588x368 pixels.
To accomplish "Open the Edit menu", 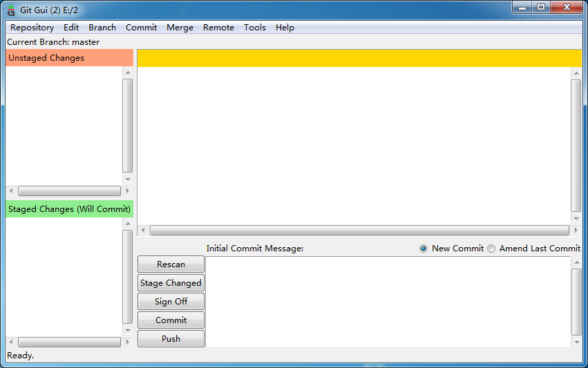I will coord(71,28).
